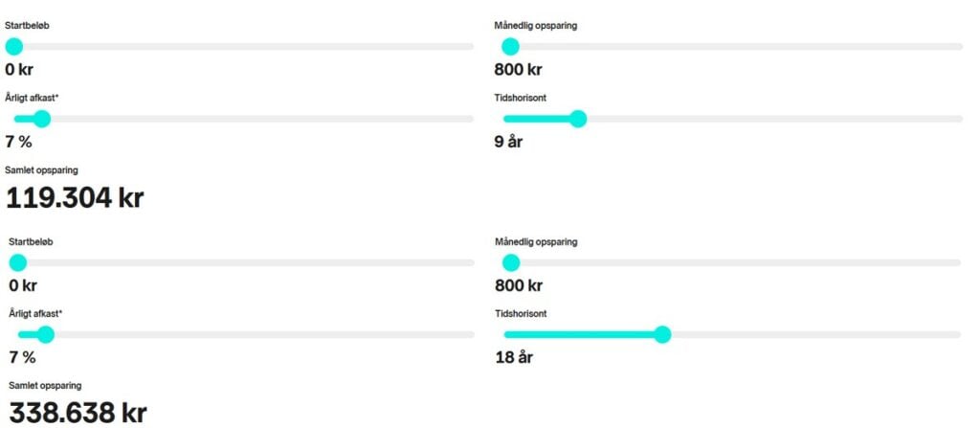Click the "Tidshorisont" label above the 9 år slider

(520, 98)
